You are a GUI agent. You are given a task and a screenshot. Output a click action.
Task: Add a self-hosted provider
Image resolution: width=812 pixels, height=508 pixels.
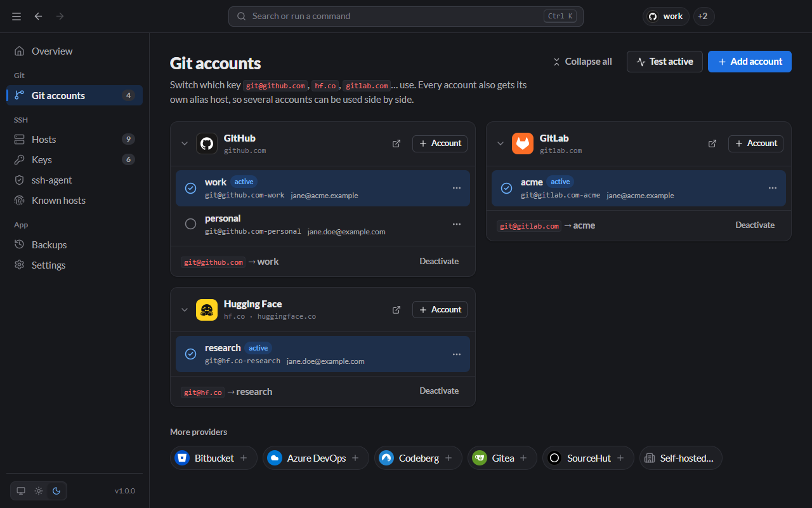681,458
